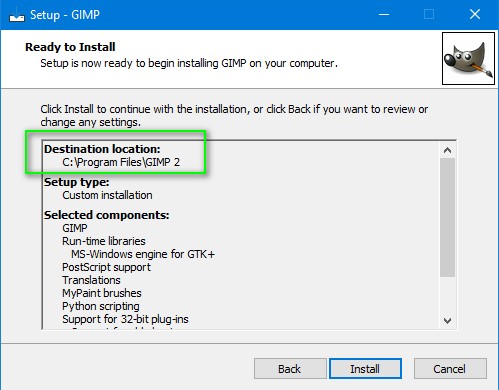
Task: Click the MyPaint brushes entry
Action: [102, 293]
